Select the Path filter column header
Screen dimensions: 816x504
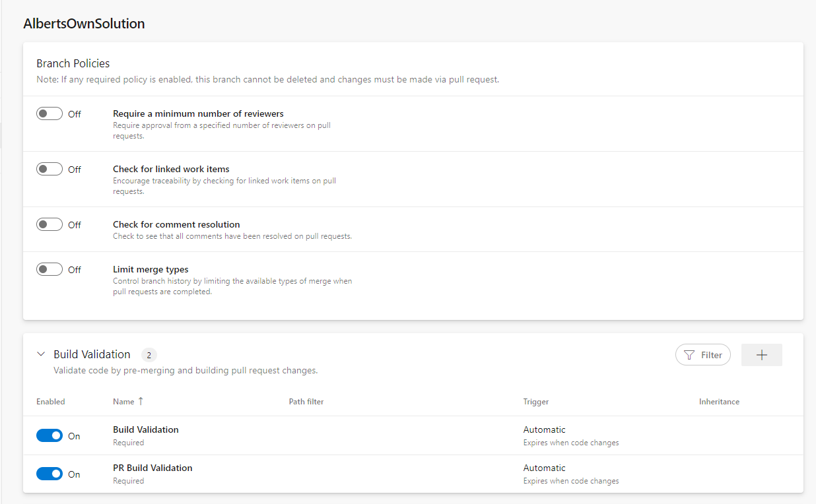(306, 401)
